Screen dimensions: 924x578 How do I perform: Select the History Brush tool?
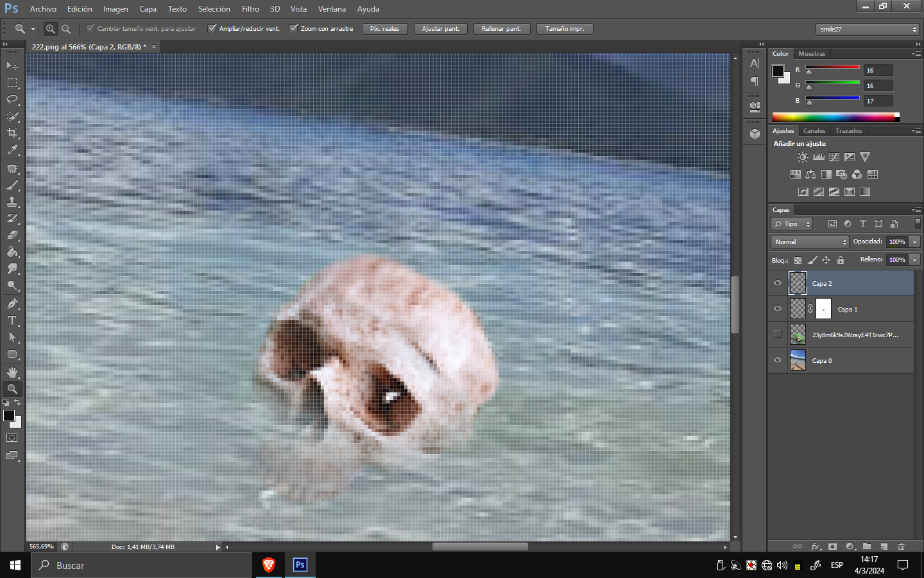tap(12, 218)
